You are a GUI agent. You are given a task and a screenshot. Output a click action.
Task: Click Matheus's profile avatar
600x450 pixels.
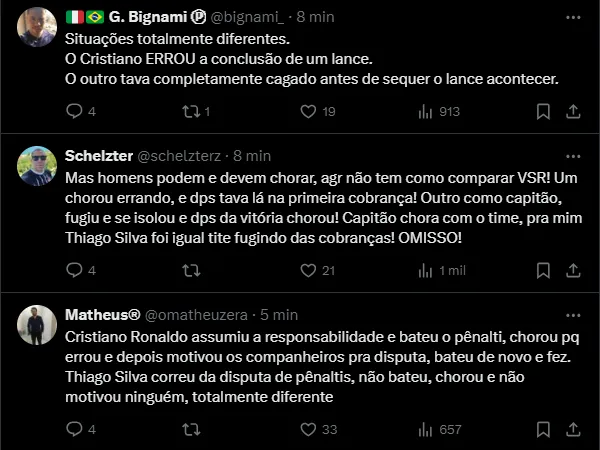pyautogui.click(x=38, y=324)
